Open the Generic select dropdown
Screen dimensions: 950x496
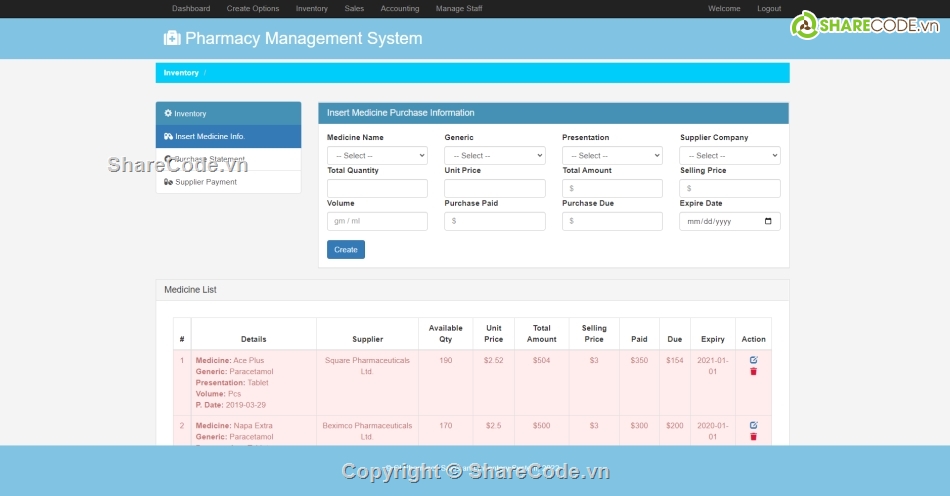click(x=495, y=156)
